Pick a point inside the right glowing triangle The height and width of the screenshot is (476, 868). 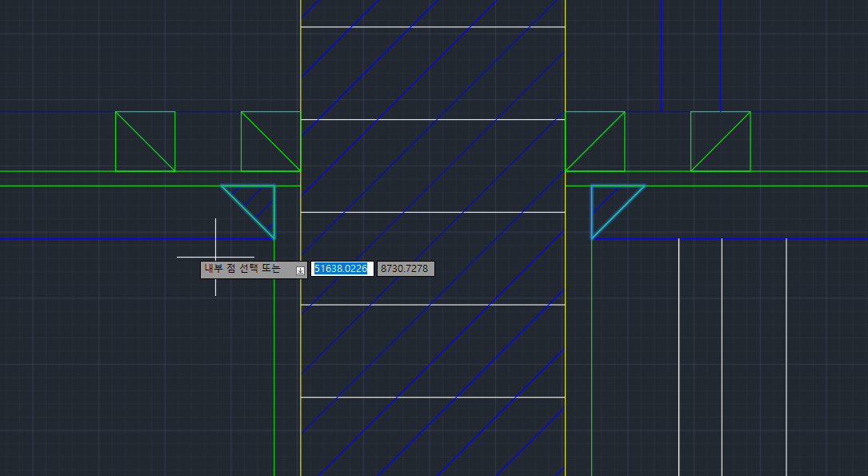click(608, 202)
